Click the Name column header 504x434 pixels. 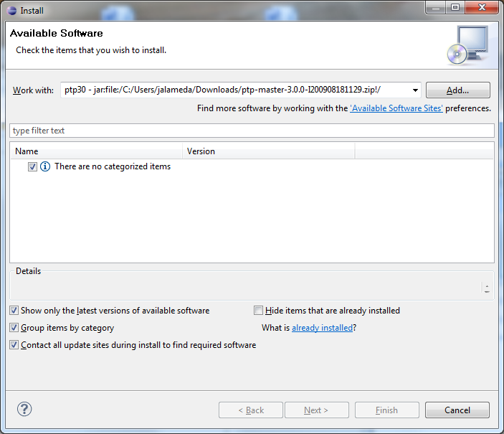pos(97,151)
